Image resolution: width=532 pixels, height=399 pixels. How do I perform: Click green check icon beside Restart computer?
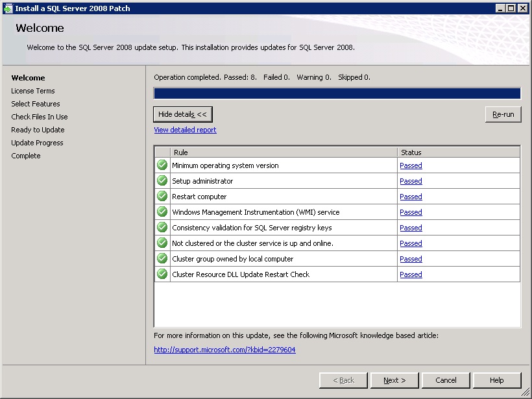pyautogui.click(x=162, y=197)
